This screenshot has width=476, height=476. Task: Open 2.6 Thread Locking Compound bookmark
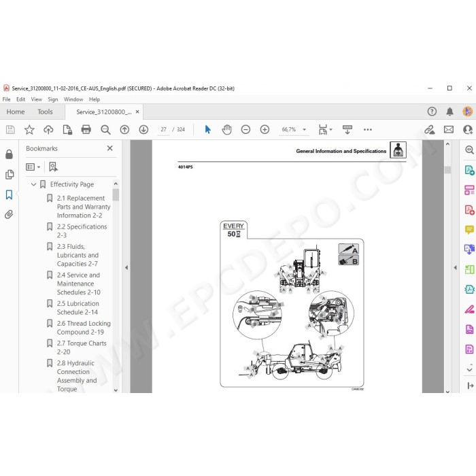[84, 328]
